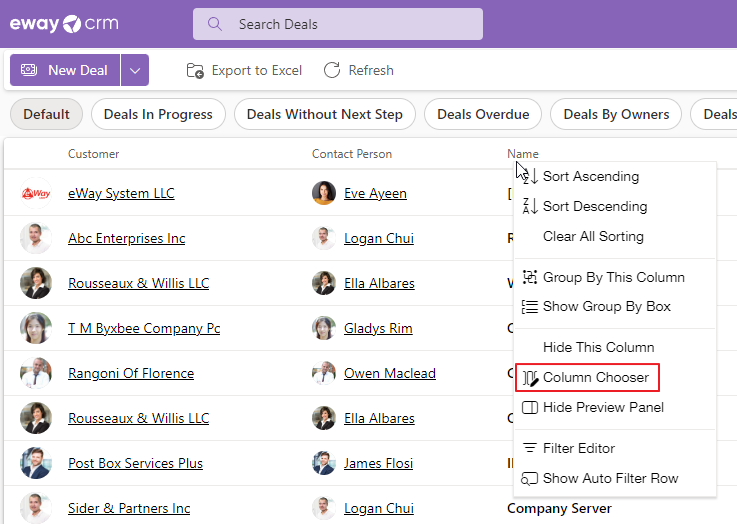Click T M Byxbee Company customer avatar
This screenshot has height=524, width=737.
coord(36,328)
